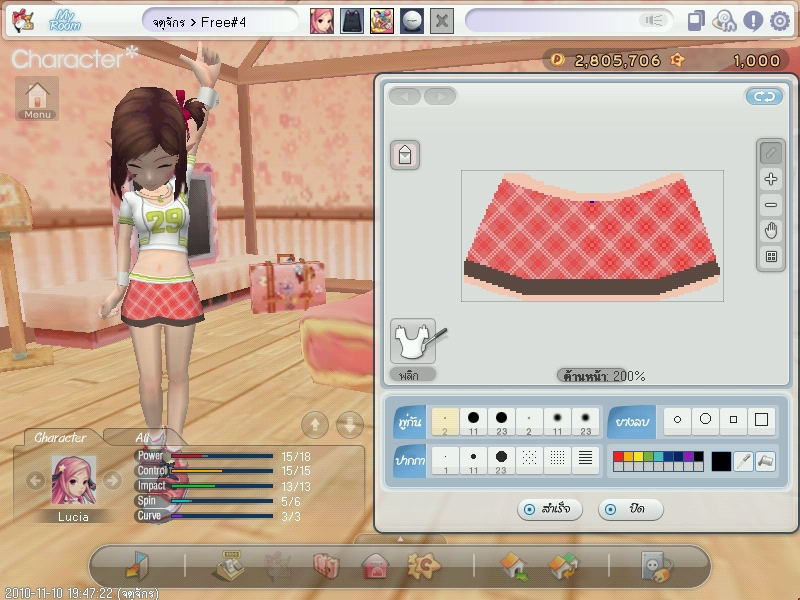Open the cash register shop icon
Viewport: 800px width, 600px height.
tap(228, 565)
